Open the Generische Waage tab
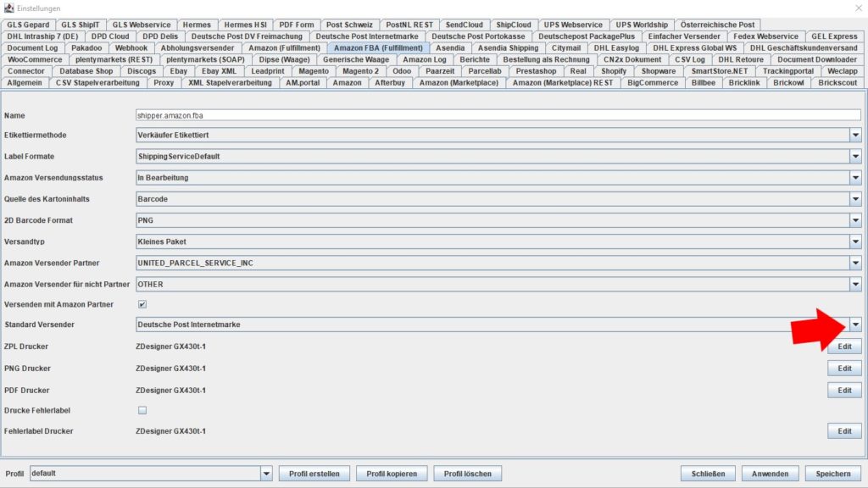Viewport: 868px width, 488px height. (x=356, y=60)
